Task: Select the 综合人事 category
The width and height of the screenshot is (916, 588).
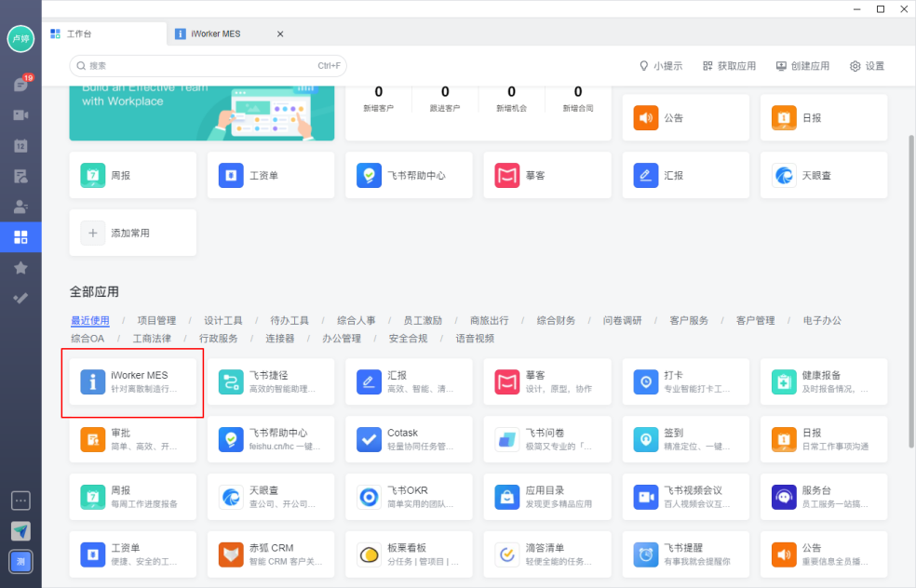Action: (357, 321)
